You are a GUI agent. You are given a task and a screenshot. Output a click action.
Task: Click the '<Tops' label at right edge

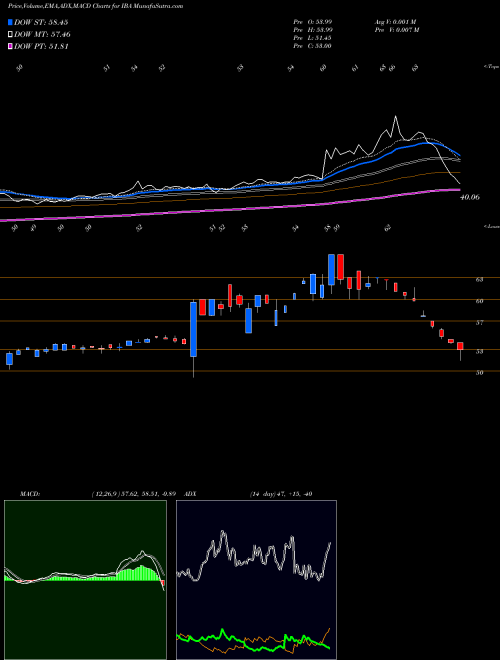pos(492,67)
